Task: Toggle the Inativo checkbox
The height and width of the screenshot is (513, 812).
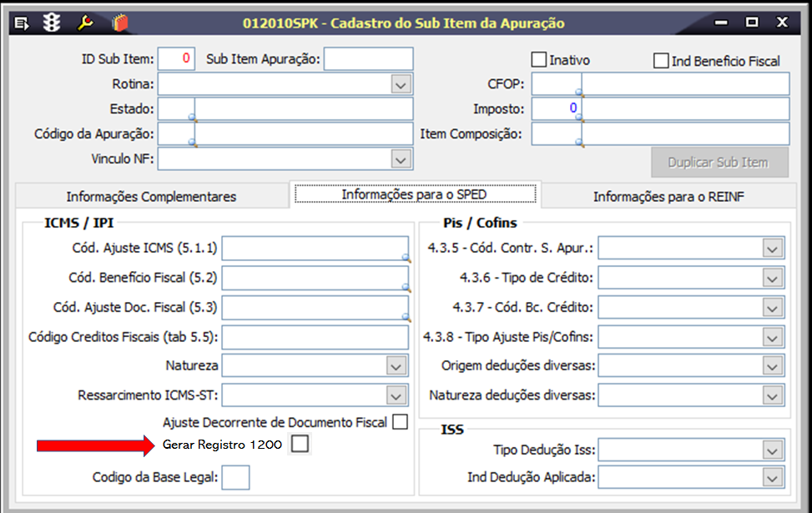Action: tap(538, 60)
